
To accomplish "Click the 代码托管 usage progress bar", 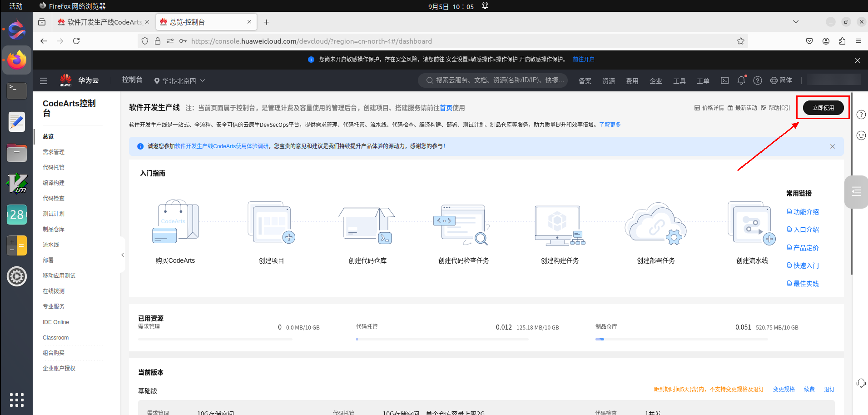I will pyautogui.click(x=442, y=339).
